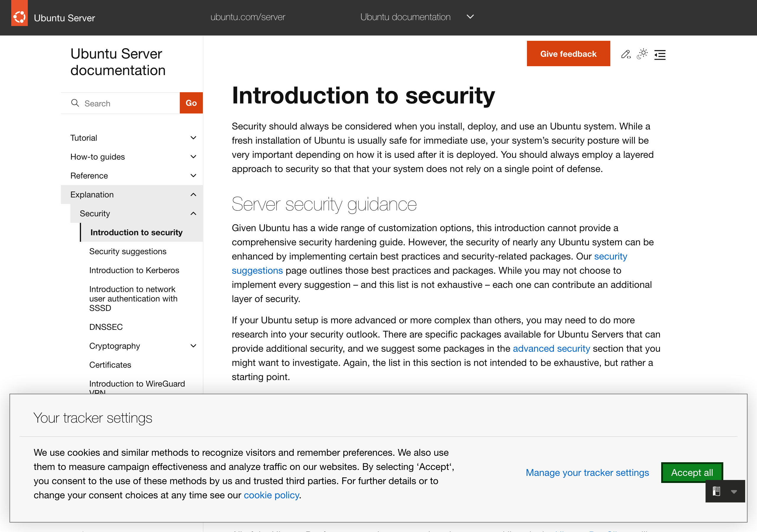The image size is (757, 532).
Task: Open the Cryptography sidebar entry
Action: coord(115,346)
